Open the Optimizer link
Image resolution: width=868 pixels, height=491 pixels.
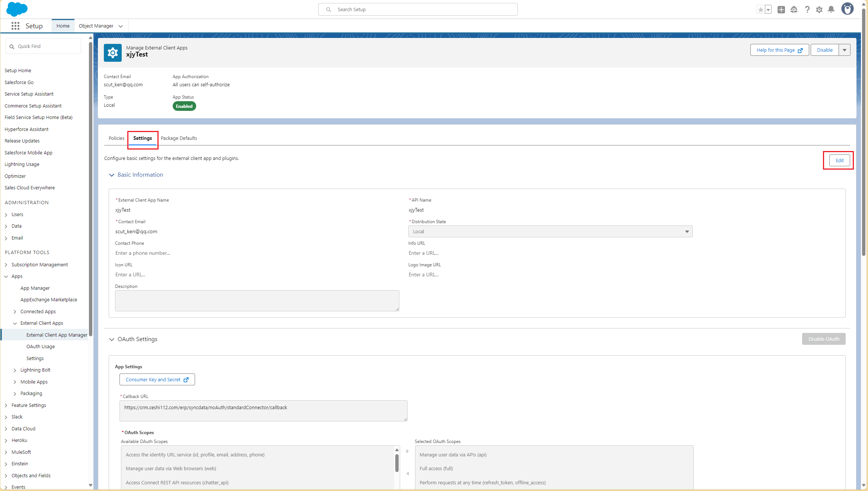[15, 176]
